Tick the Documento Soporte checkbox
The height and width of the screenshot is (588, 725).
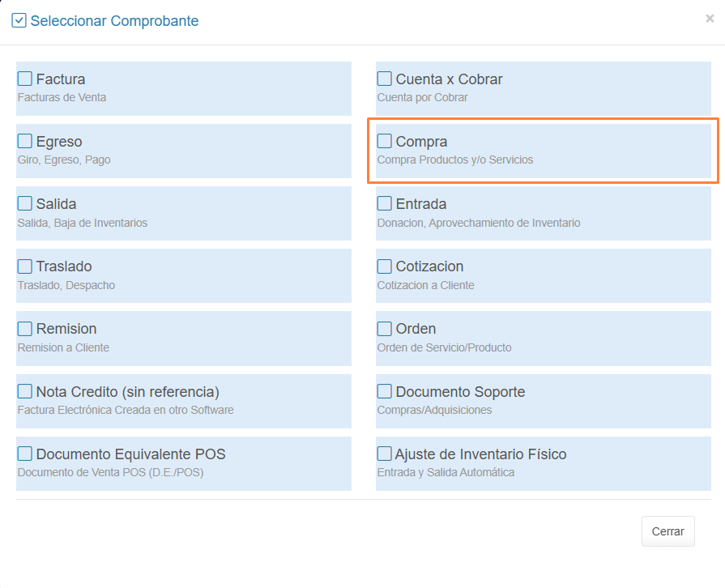385,391
